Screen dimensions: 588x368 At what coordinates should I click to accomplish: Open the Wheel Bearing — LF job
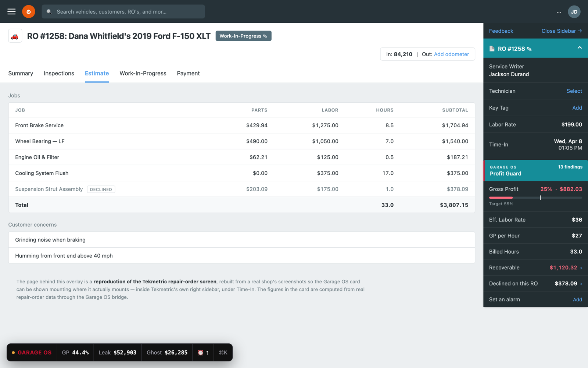tap(241, 141)
